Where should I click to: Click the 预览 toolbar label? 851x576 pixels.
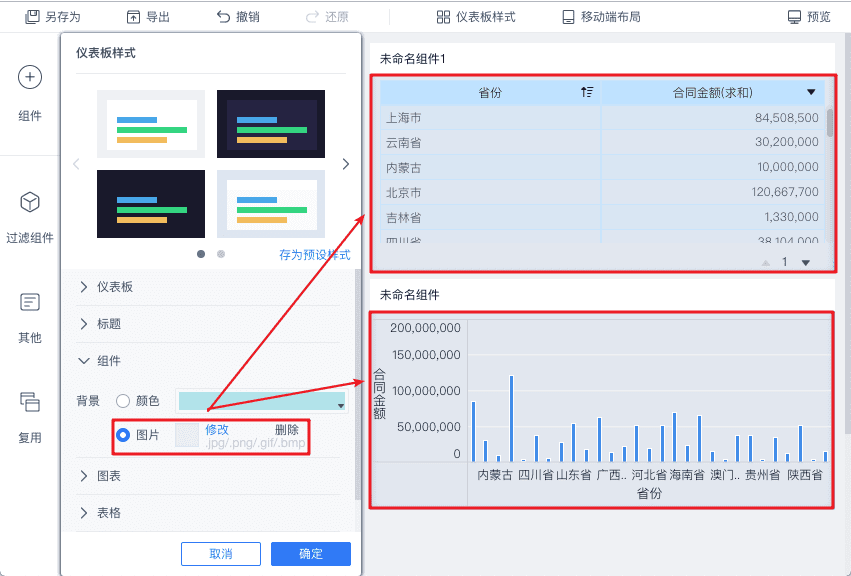[x=818, y=17]
